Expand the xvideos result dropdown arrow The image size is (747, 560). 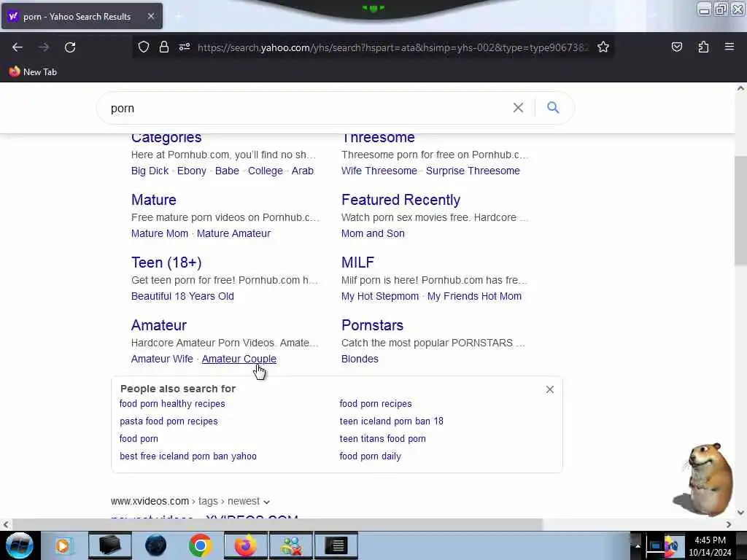tap(267, 502)
